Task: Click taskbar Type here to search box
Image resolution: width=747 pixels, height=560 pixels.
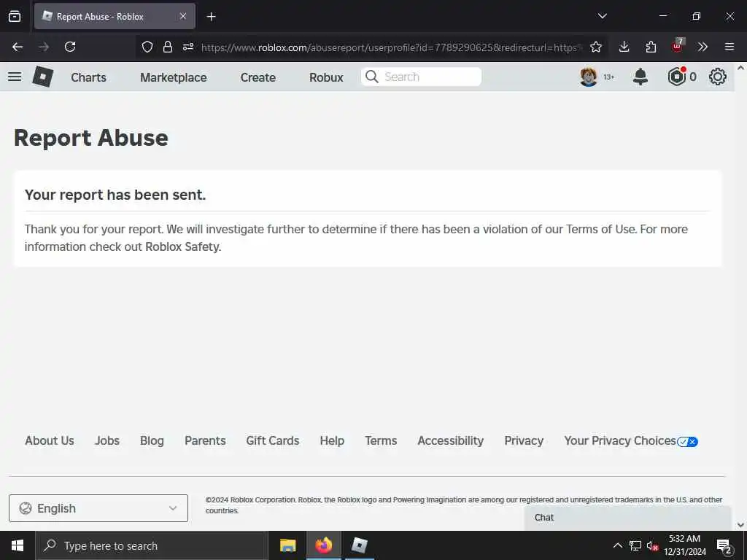Action: pos(152,545)
